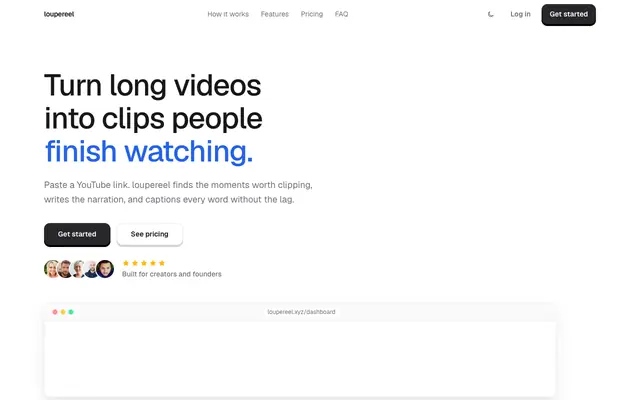This screenshot has width=640, height=400.
Task: Click the hero Get started button
Action: pyautogui.click(x=77, y=235)
